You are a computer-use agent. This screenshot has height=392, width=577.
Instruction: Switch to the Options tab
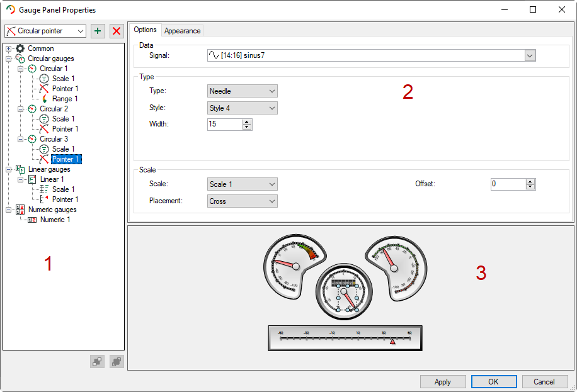(x=146, y=30)
